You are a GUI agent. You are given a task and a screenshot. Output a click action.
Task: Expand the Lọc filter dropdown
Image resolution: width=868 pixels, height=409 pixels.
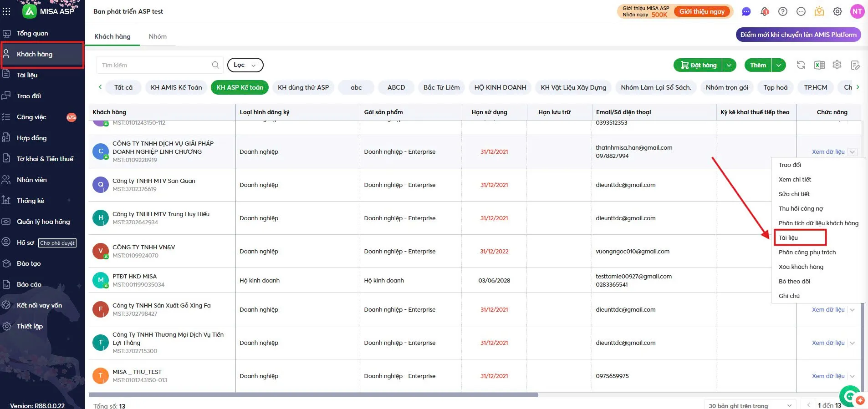click(245, 65)
